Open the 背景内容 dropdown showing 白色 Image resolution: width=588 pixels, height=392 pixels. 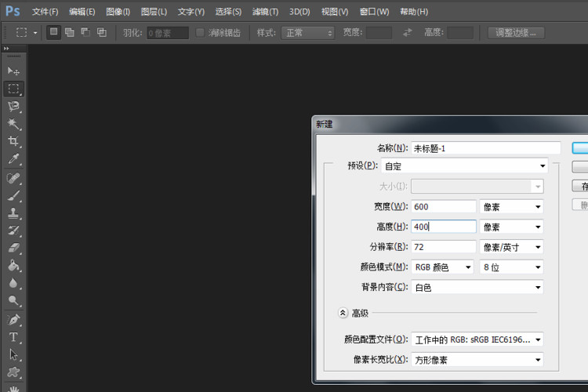point(477,288)
